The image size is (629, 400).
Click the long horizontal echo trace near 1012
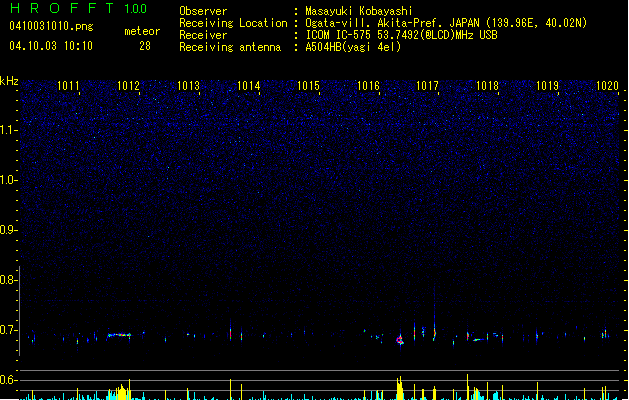[119, 335]
